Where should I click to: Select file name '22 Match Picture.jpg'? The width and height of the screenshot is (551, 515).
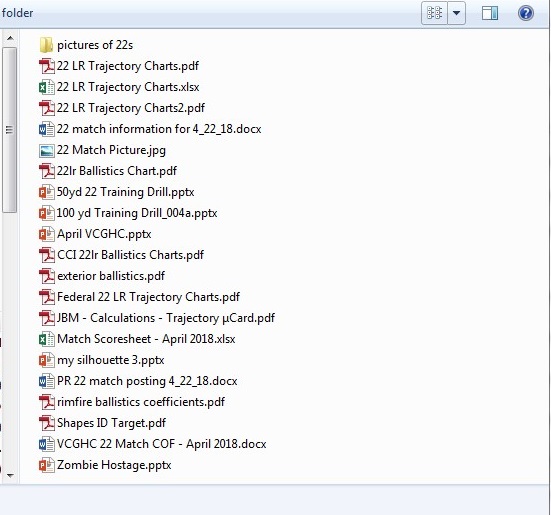[x=111, y=150]
